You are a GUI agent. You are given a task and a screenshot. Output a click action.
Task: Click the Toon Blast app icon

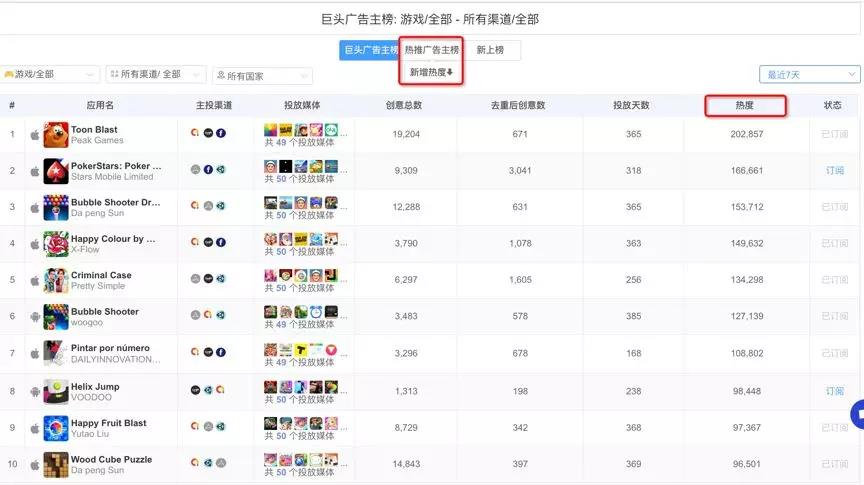click(x=56, y=134)
